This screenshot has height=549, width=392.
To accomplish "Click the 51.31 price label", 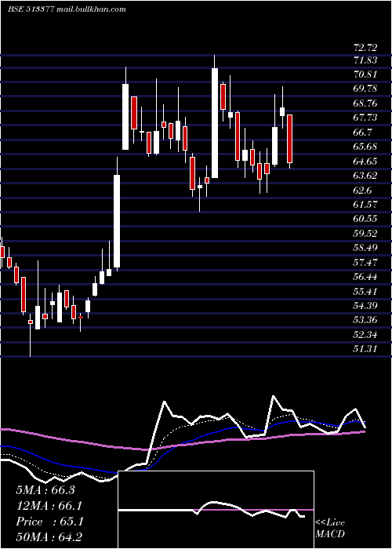I will tap(365, 349).
